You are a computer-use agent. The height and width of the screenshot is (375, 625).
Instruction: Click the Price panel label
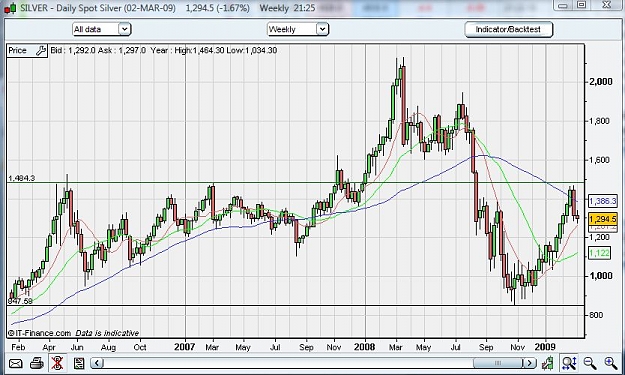[x=18, y=51]
